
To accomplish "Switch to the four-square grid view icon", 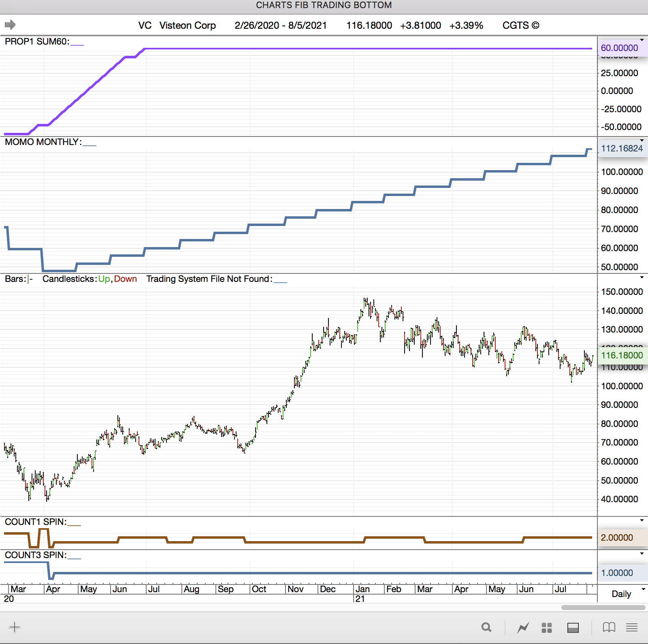I will pos(547,628).
